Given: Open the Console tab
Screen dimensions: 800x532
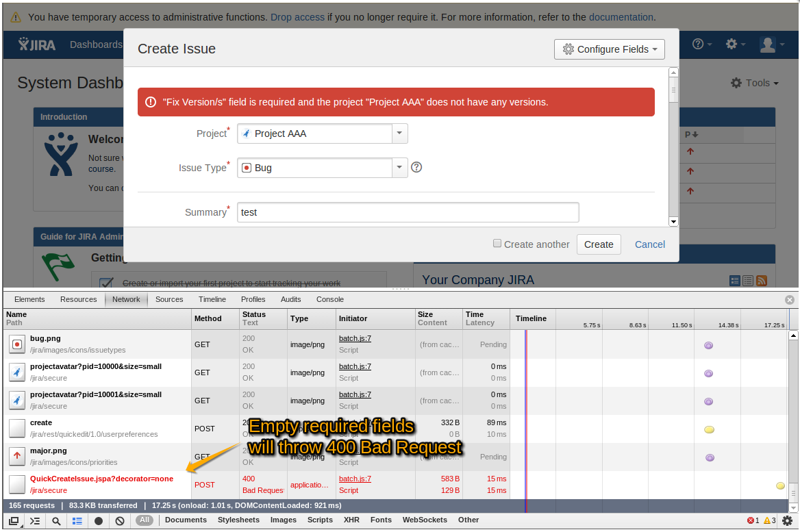Looking at the screenshot, I should (x=329, y=299).
